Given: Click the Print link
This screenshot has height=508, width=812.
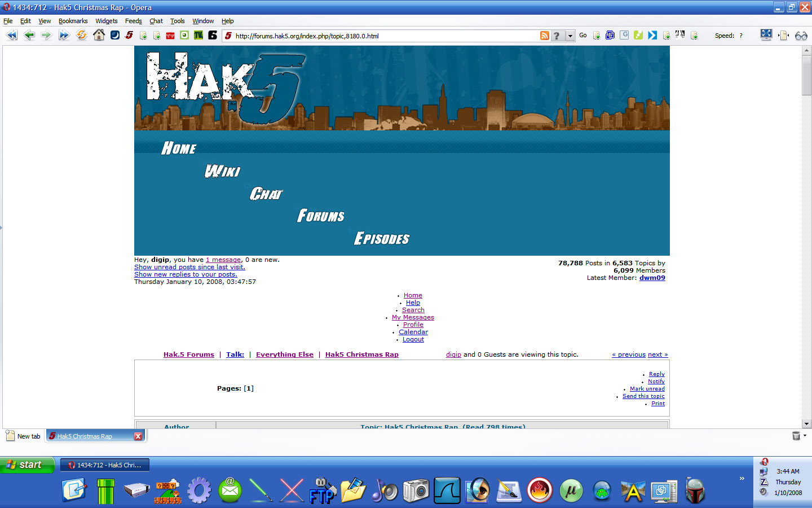Looking at the screenshot, I should click(658, 404).
